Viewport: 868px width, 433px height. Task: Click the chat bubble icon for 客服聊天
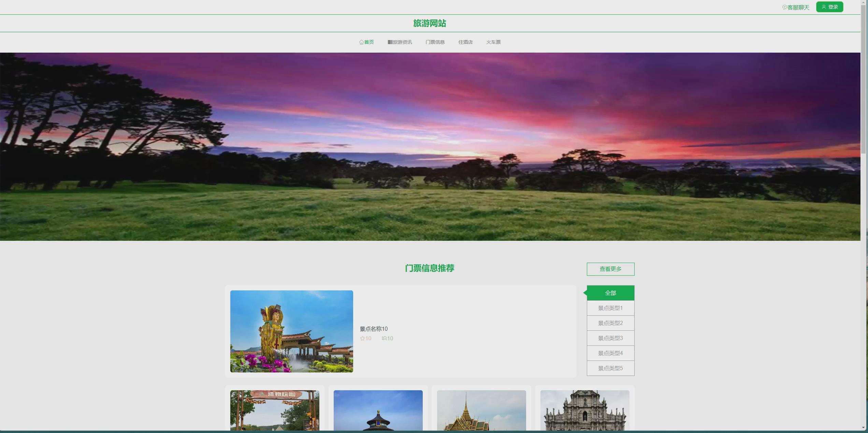click(785, 6)
